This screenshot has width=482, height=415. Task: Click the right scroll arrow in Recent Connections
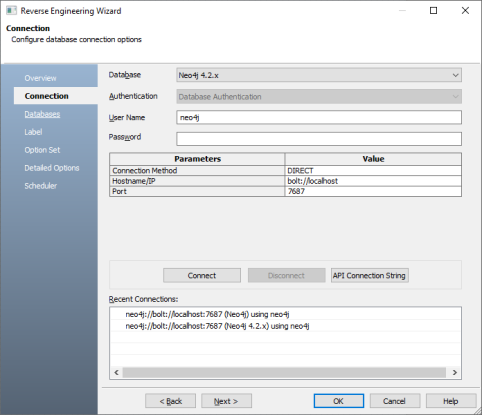coord(455,372)
